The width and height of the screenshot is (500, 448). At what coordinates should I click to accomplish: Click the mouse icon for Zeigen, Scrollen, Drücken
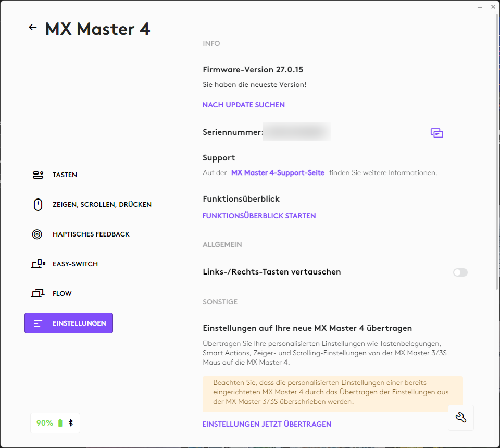coord(37,205)
